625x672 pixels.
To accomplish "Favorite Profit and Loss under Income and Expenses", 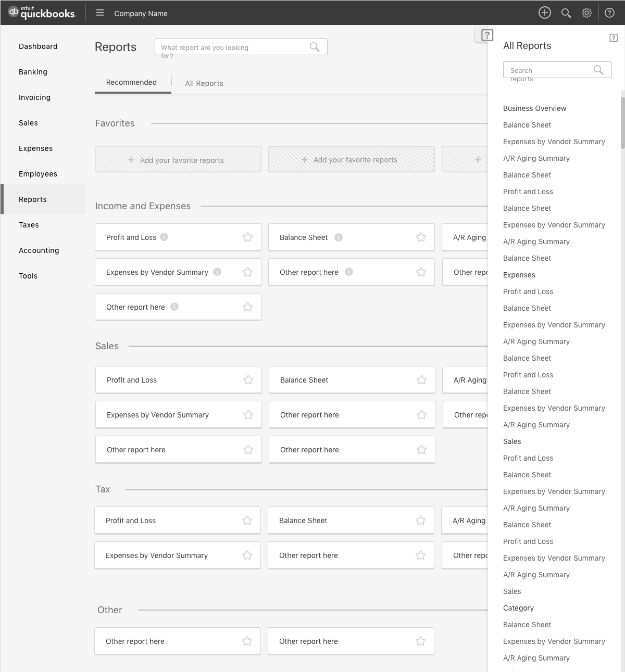I will click(247, 237).
